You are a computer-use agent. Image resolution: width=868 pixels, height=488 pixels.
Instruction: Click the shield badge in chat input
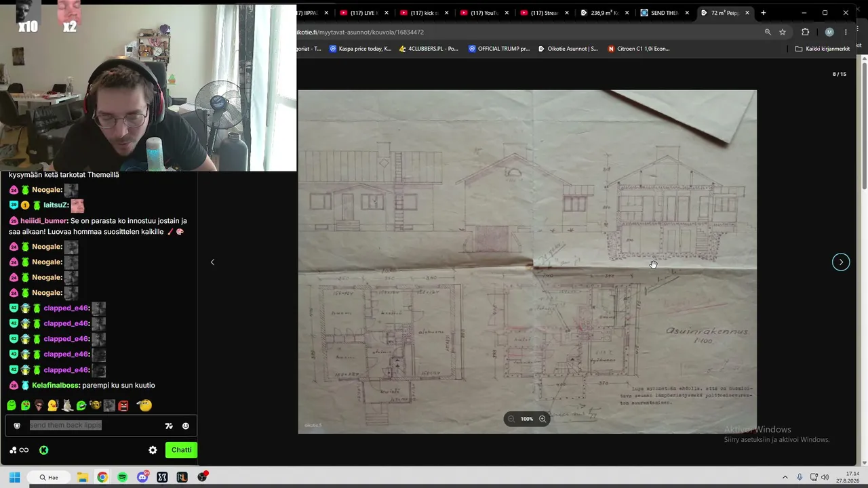pos(17,426)
